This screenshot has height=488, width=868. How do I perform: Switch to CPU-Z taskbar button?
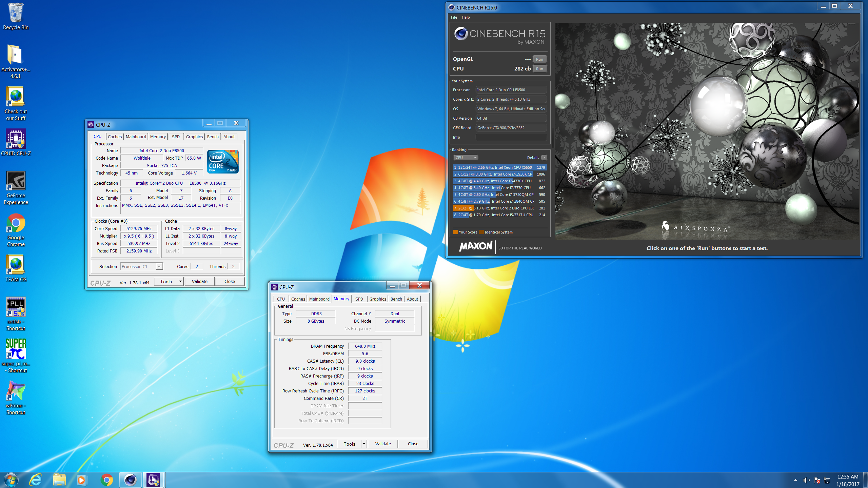coord(154,480)
